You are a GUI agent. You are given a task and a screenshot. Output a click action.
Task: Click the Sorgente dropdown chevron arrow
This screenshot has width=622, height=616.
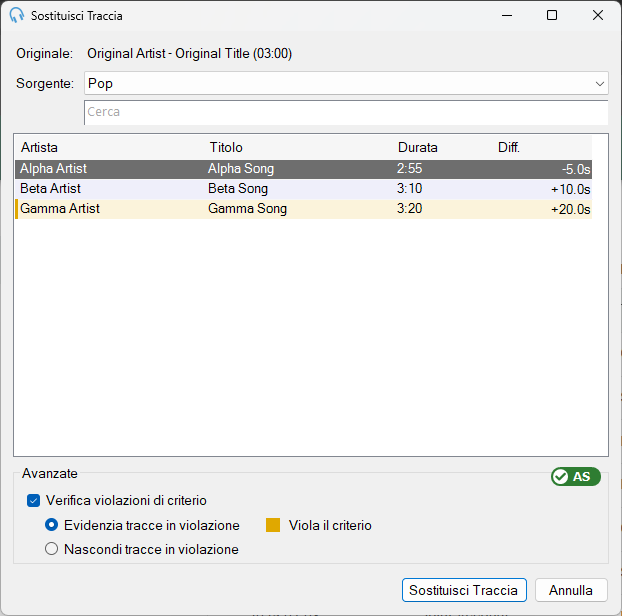pos(599,84)
